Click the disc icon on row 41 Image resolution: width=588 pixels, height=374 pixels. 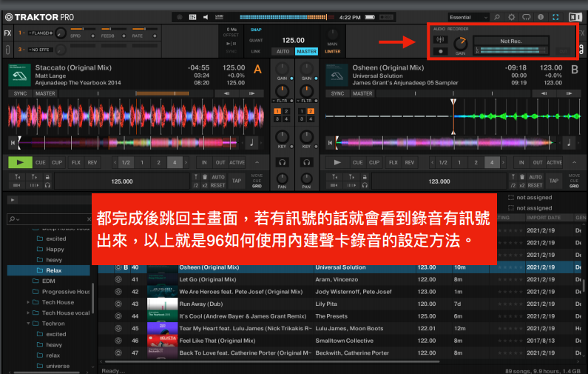coord(118,279)
